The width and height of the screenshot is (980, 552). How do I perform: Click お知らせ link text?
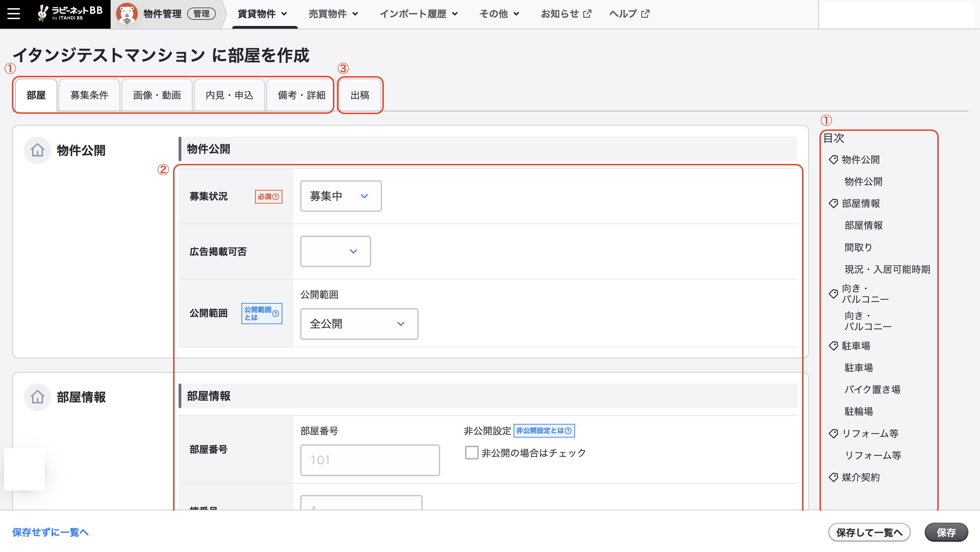560,14
